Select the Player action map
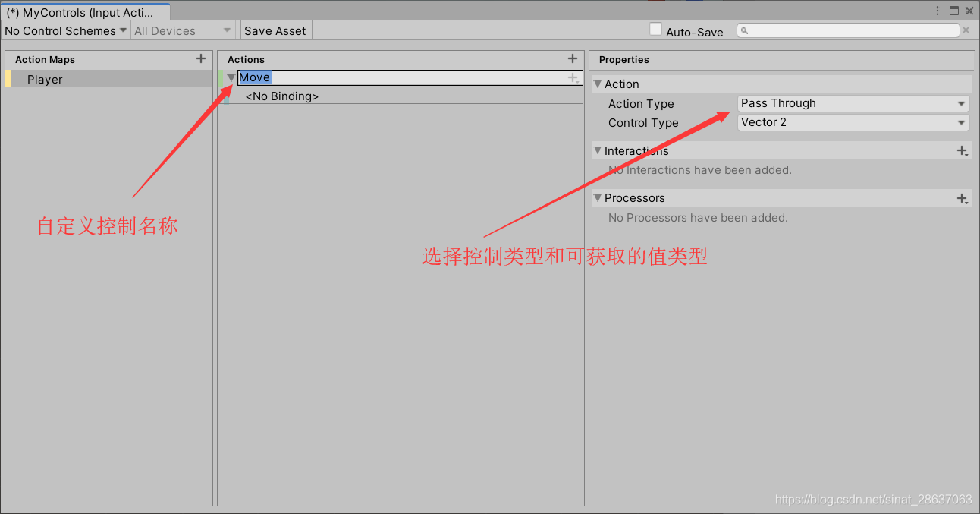 (x=44, y=78)
